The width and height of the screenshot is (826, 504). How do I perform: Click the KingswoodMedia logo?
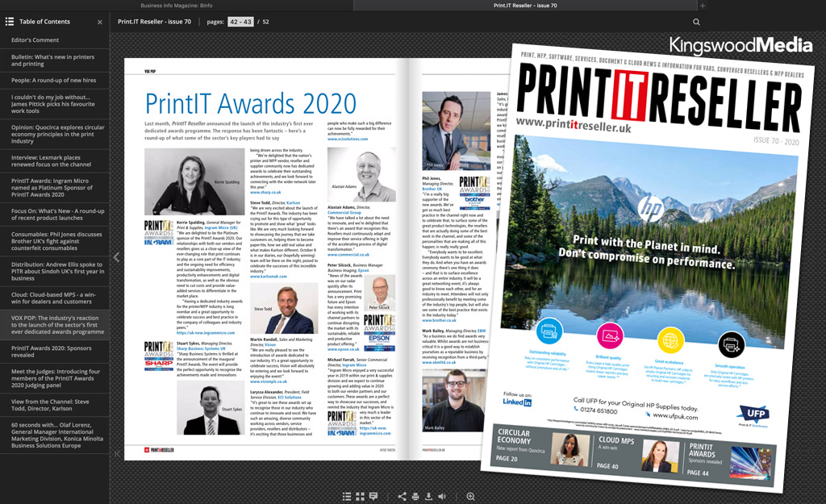[x=740, y=45]
